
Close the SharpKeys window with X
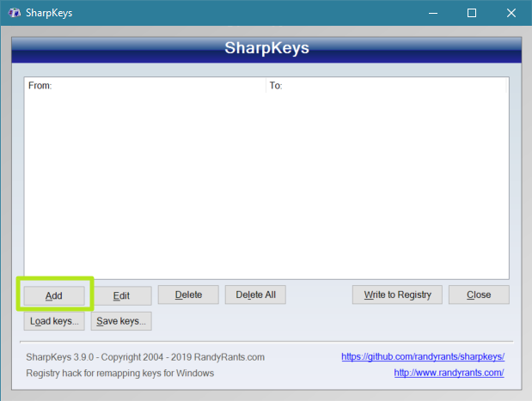(x=511, y=13)
